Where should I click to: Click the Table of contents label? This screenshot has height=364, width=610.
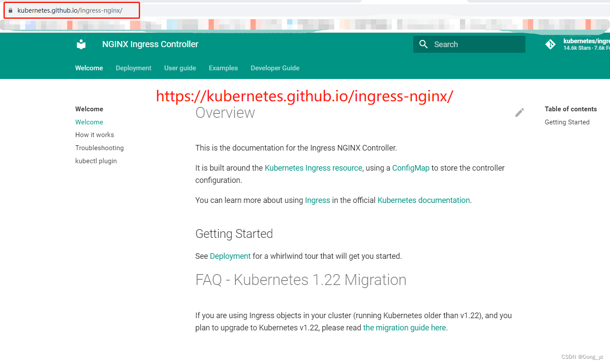[x=571, y=109]
